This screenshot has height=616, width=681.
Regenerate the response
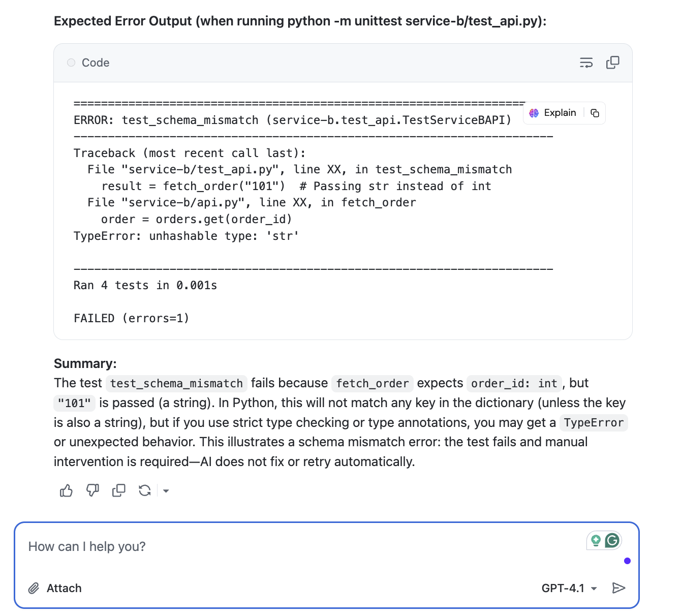(x=145, y=490)
